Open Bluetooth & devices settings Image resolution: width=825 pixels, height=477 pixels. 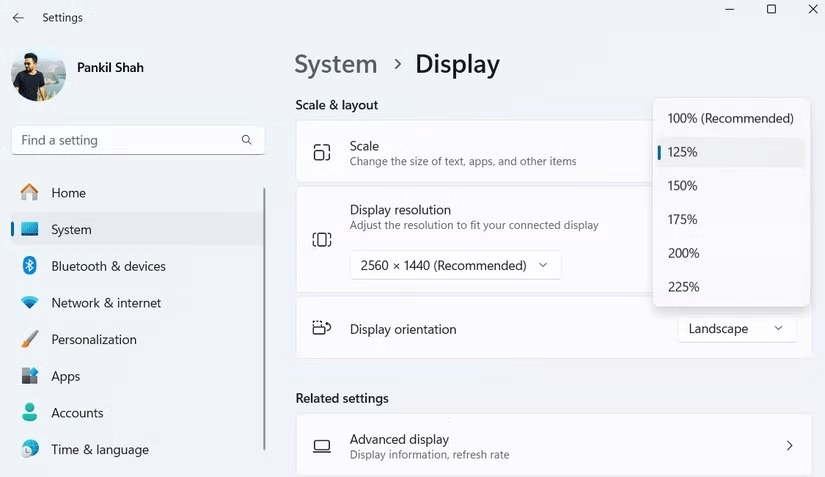tap(108, 266)
